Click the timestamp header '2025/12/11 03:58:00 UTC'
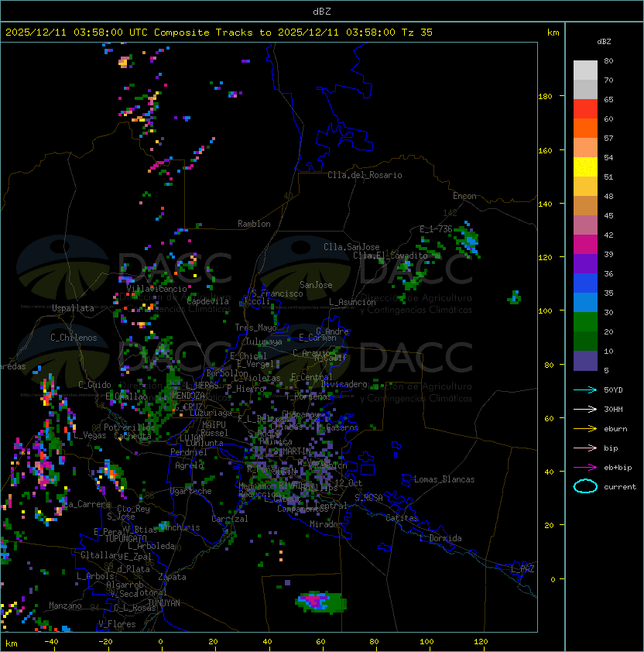Screen dimensions: 644x652 (77, 33)
